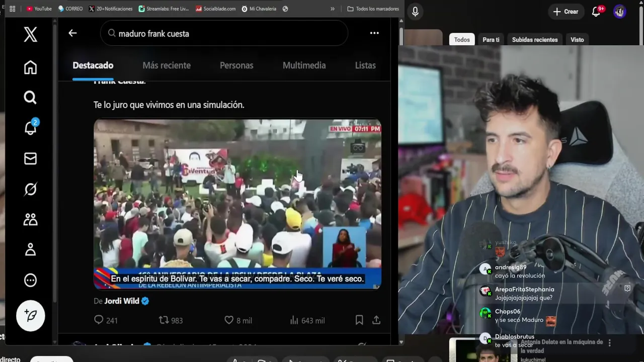Click chat username Diablosbrutus
This screenshot has height=362, width=644.
coord(515,336)
